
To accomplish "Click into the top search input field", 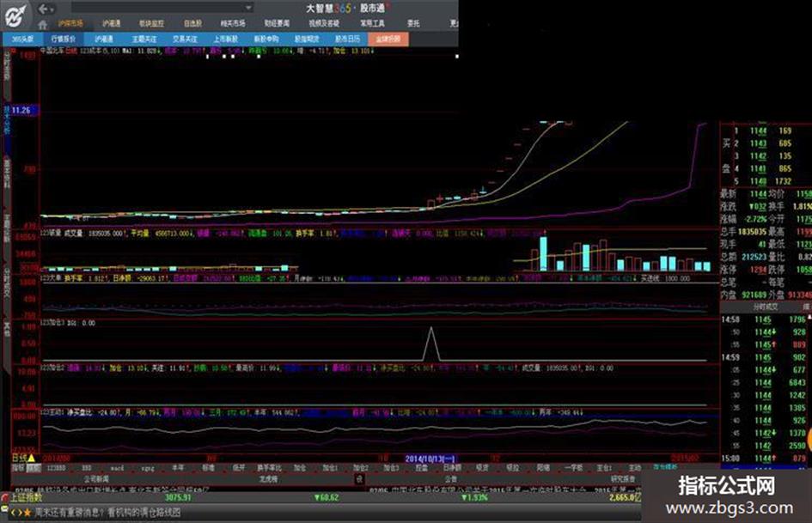I will coord(157,8).
